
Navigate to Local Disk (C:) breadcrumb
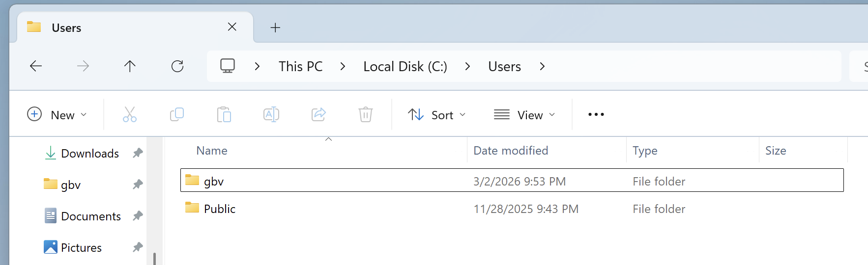tap(405, 66)
